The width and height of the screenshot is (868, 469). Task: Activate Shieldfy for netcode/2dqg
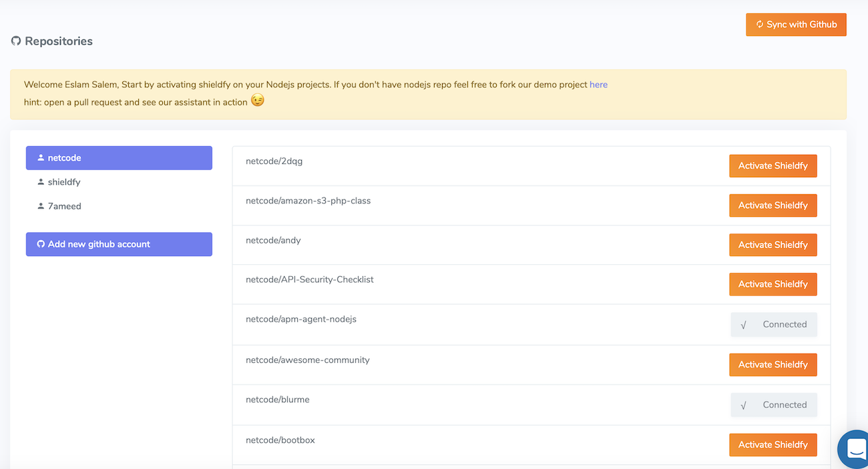773,166
